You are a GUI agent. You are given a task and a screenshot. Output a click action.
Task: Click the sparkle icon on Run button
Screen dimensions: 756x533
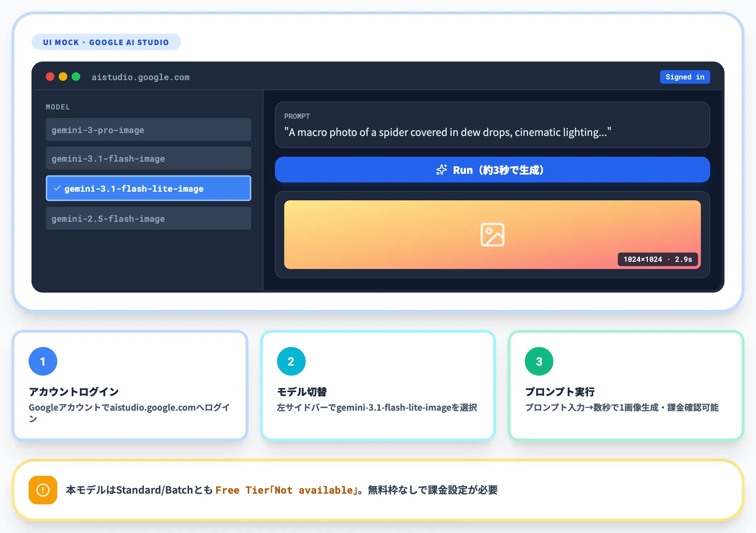click(x=442, y=170)
